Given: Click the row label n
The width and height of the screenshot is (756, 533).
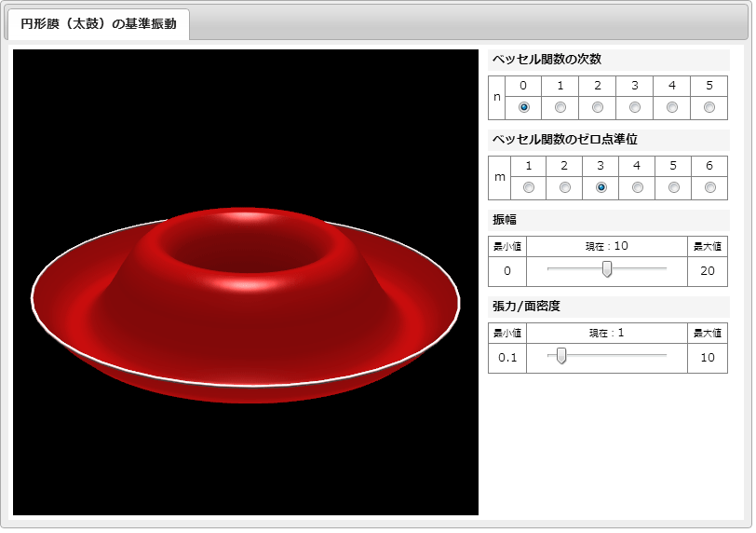Looking at the screenshot, I should pos(499,98).
